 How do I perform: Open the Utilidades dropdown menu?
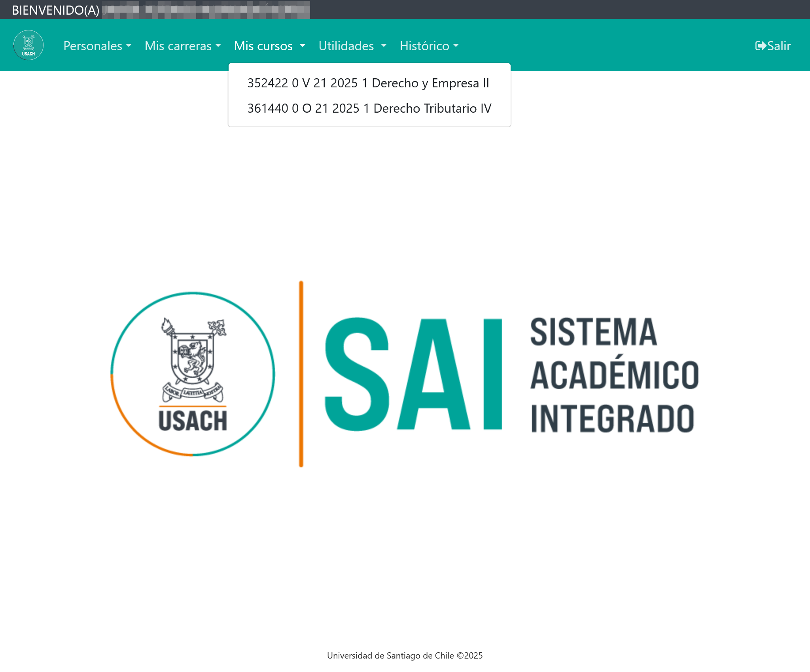[352, 46]
